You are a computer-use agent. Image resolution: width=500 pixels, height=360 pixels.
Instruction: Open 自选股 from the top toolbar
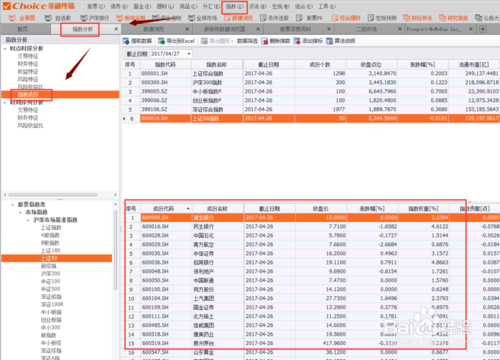(x=58, y=18)
